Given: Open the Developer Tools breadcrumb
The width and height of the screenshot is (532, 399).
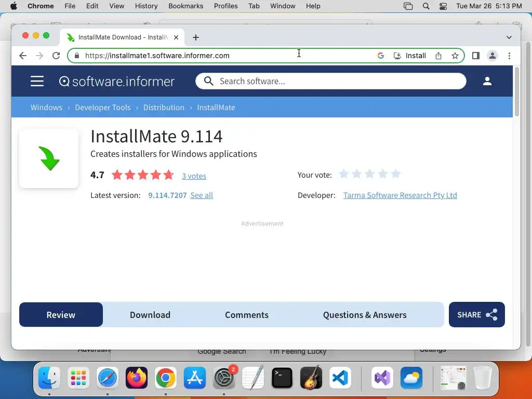Looking at the screenshot, I should [103, 107].
